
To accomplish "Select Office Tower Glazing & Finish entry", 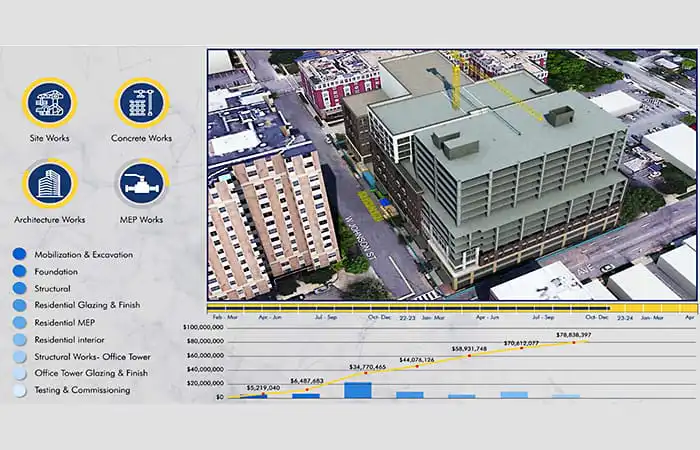I will pyautogui.click(x=91, y=373).
